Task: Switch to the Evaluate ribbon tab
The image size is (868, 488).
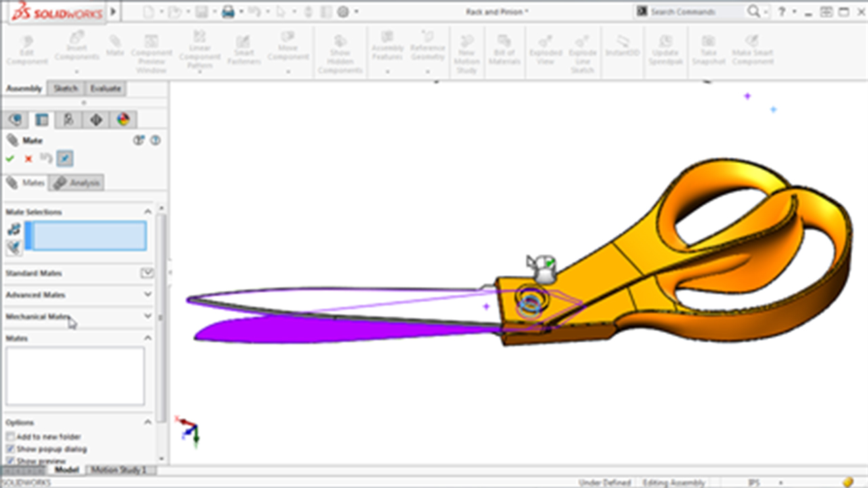Action: click(x=105, y=88)
